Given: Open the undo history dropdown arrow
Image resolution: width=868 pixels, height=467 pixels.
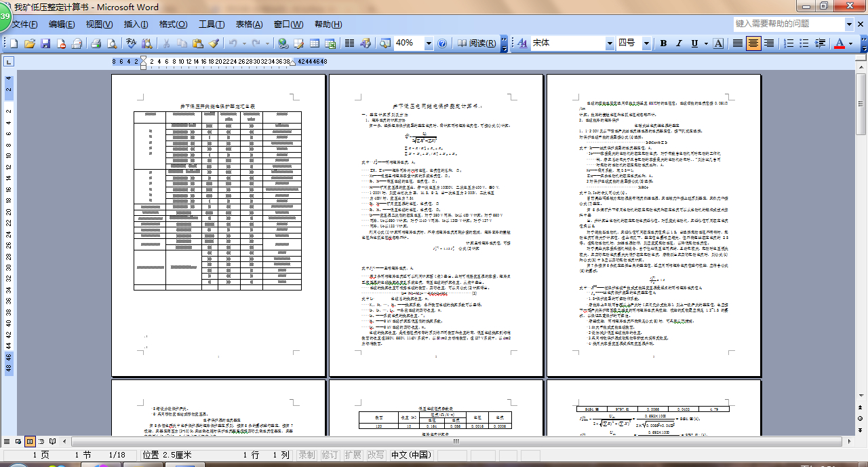Looking at the screenshot, I should (244, 43).
